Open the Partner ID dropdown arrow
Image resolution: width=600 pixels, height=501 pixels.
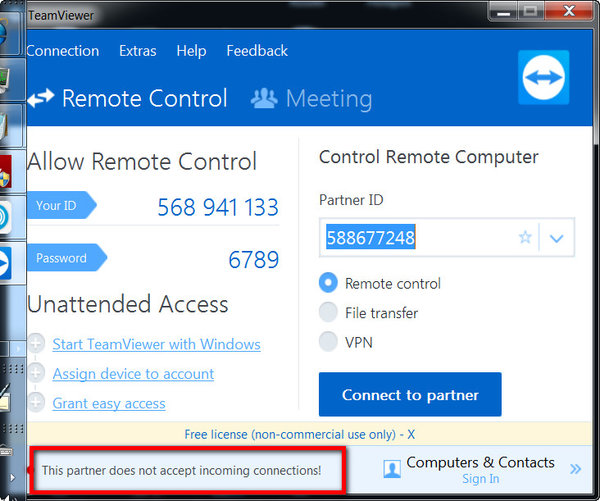[556, 238]
